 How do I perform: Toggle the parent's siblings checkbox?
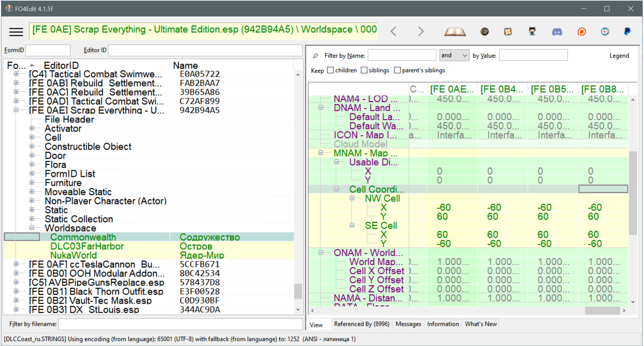397,70
